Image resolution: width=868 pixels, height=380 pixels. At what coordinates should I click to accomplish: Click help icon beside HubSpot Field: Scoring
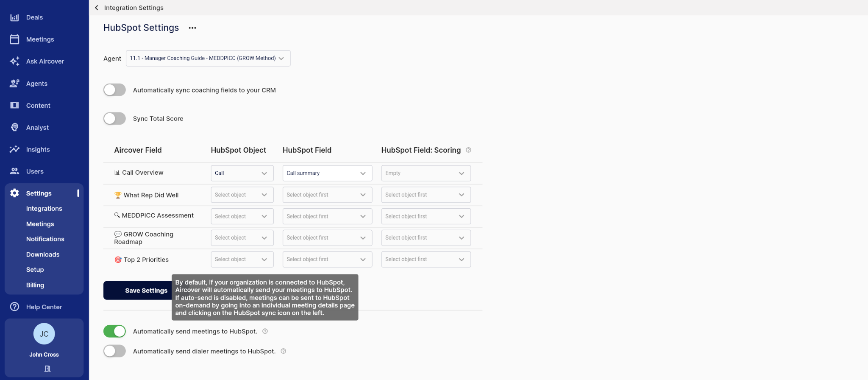tap(468, 150)
